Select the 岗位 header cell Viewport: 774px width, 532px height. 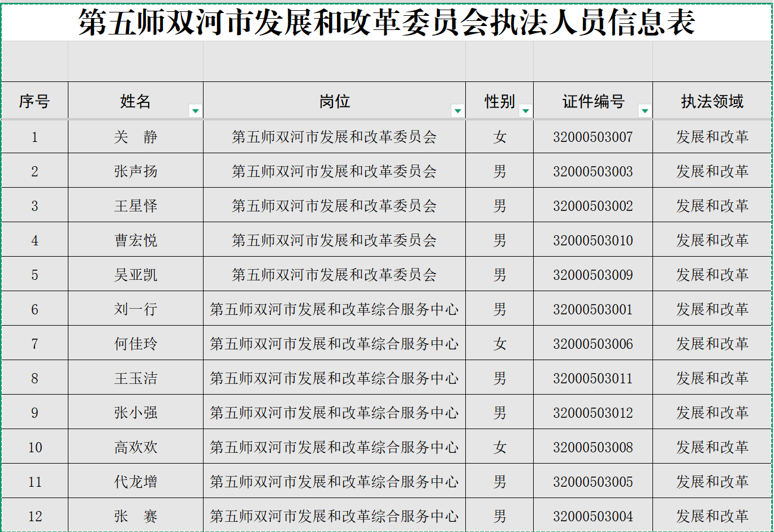[335, 101]
